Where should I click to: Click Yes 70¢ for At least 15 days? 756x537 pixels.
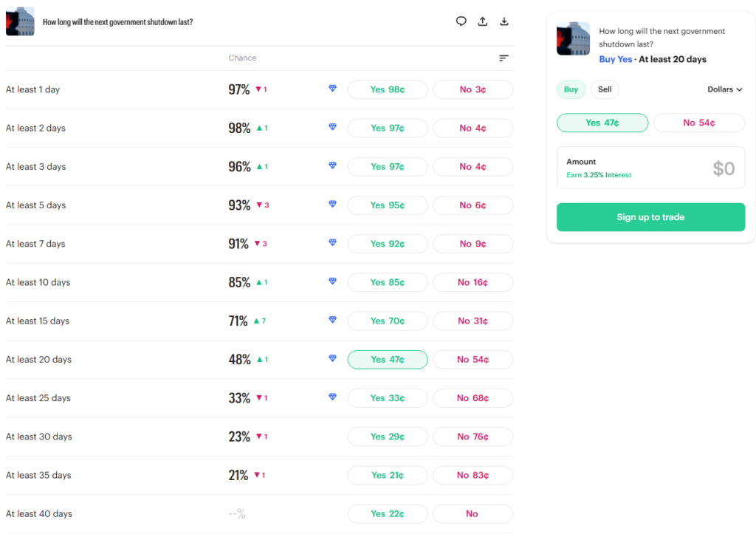[388, 321]
